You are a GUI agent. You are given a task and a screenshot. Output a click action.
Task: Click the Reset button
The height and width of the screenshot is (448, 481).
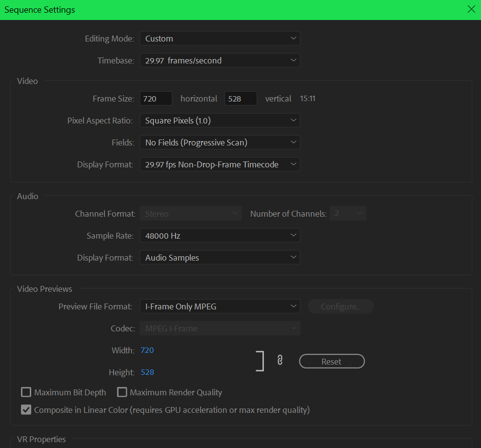(x=332, y=362)
